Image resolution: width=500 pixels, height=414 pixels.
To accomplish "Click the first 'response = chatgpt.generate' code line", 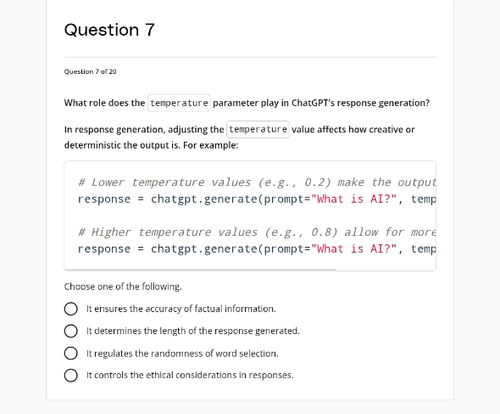I will (257, 199).
